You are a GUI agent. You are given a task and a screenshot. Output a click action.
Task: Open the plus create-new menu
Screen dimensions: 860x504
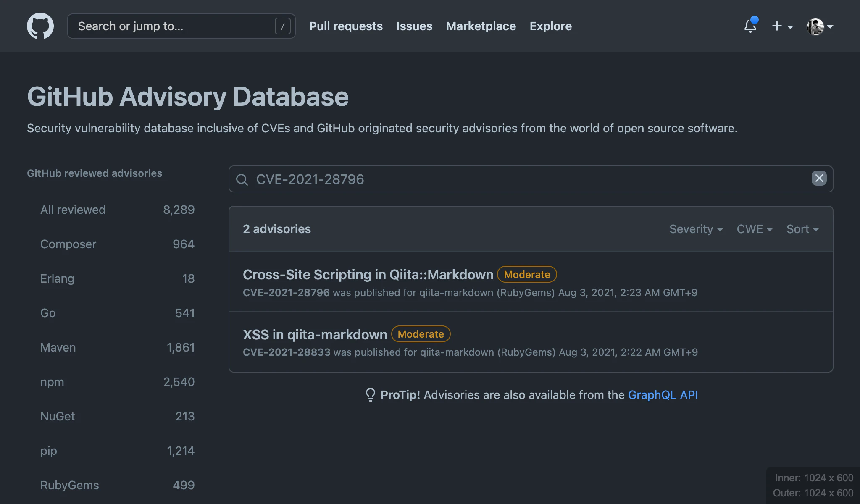[x=782, y=26]
